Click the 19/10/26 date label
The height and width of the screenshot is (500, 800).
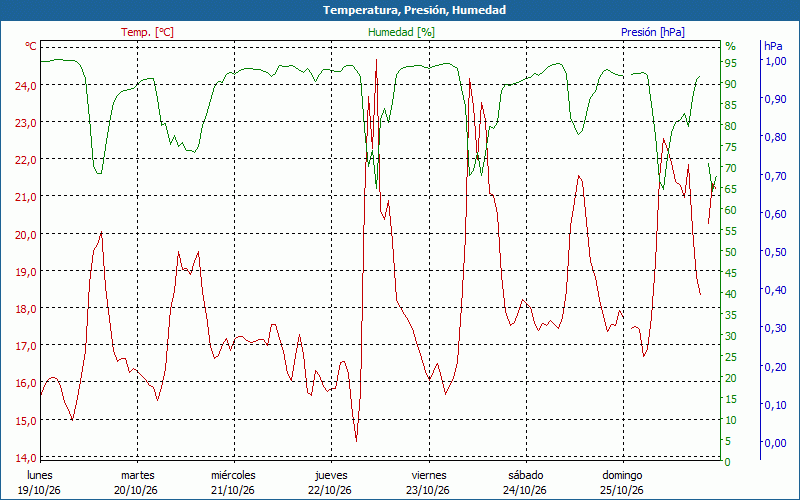tap(39, 490)
